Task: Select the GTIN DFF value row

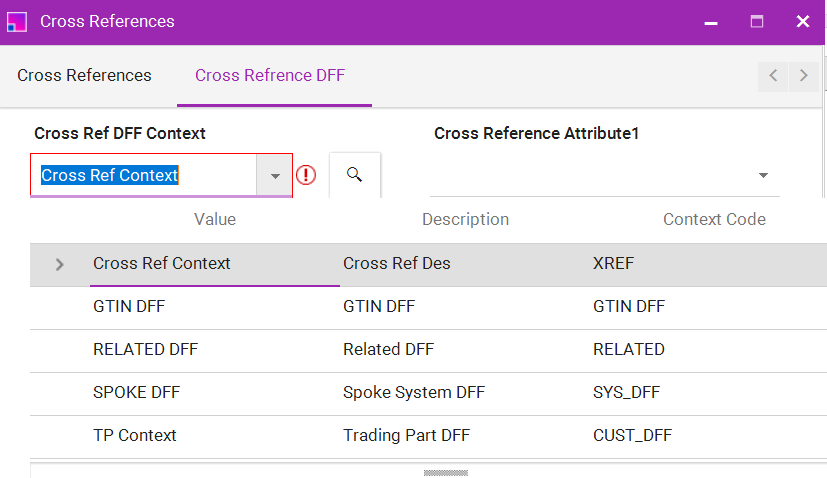Action: (x=129, y=307)
